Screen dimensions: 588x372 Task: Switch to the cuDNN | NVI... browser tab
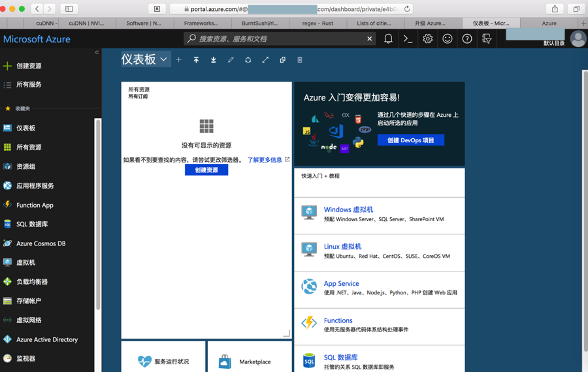coord(87,23)
